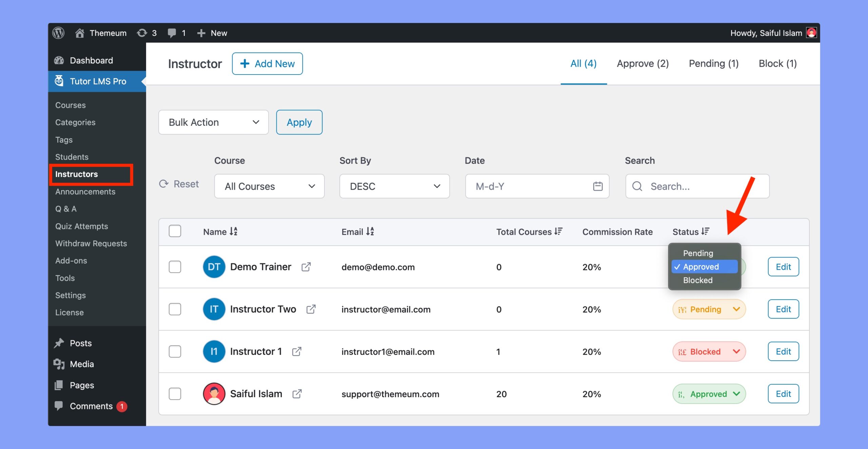Switch to the Pending (1) tab

713,63
